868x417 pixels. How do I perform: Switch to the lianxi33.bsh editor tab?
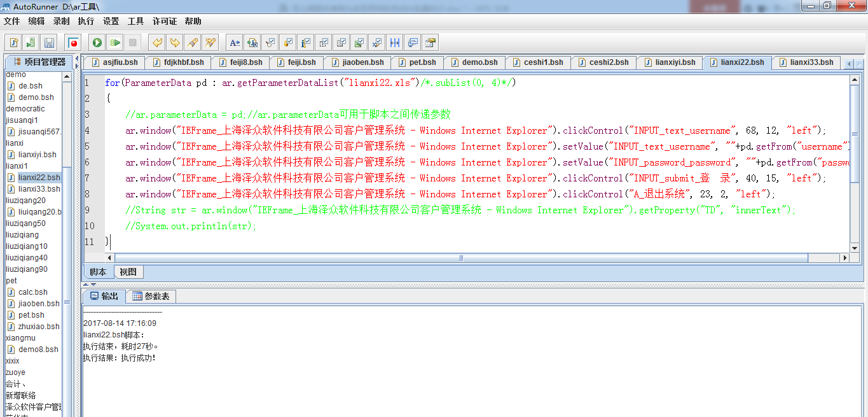(x=805, y=62)
